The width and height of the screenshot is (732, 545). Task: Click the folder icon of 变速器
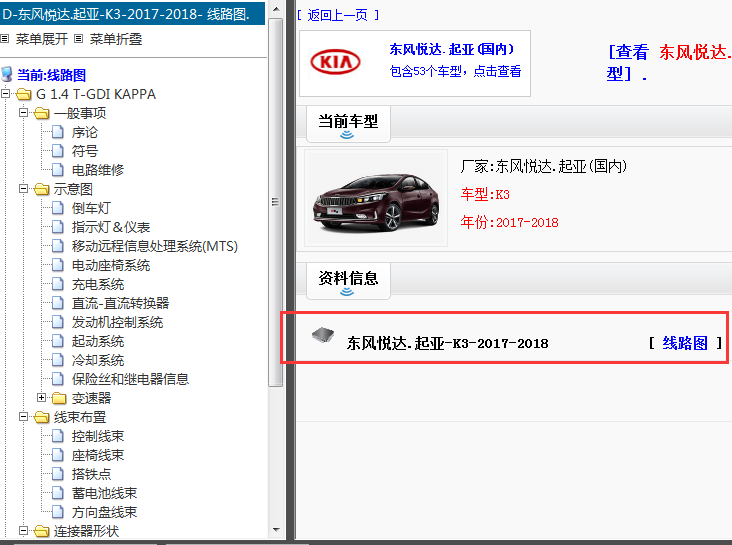tap(59, 398)
